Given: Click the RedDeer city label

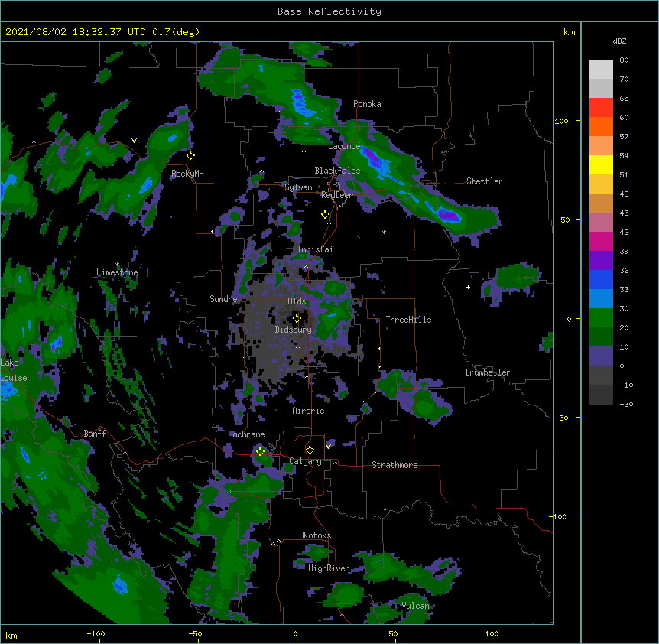Looking at the screenshot, I should point(336,195).
